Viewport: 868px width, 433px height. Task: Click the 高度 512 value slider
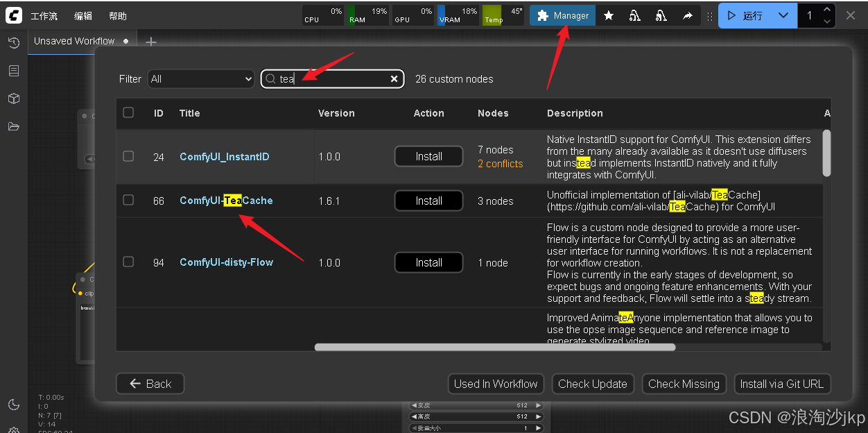coord(476,416)
